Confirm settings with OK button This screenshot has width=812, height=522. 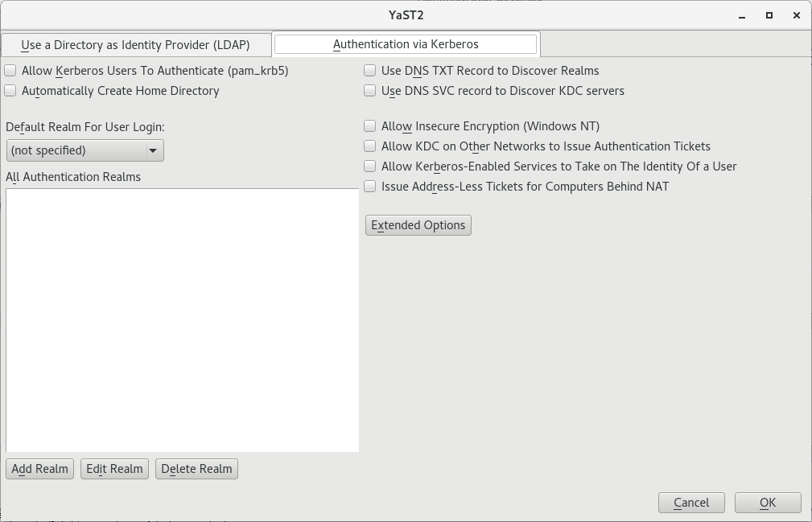point(768,503)
